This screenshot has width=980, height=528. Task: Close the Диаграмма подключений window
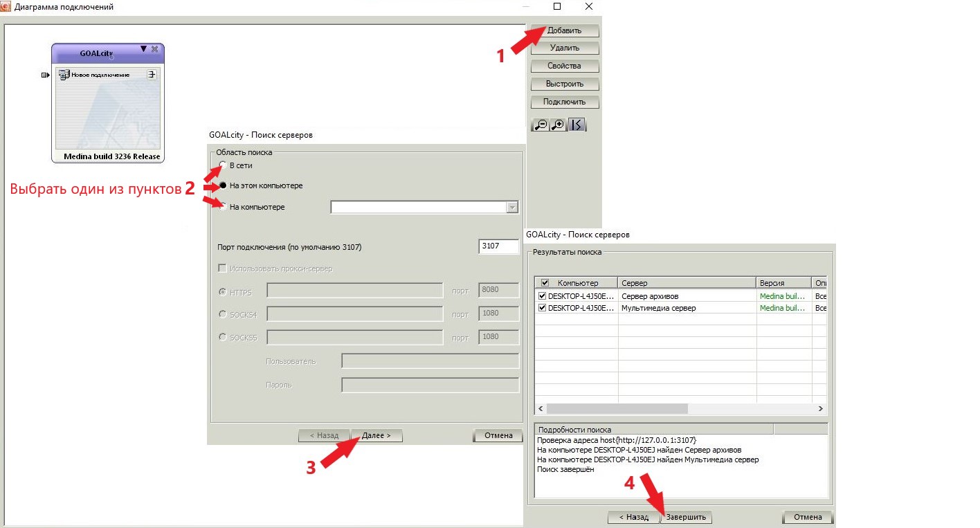(589, 6)
